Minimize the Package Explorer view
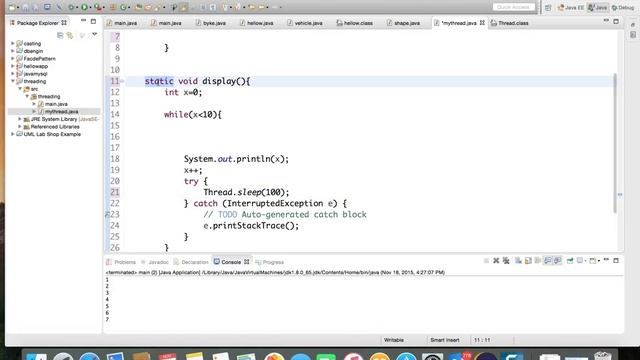 pyautogui.click(x=83, y=21)
